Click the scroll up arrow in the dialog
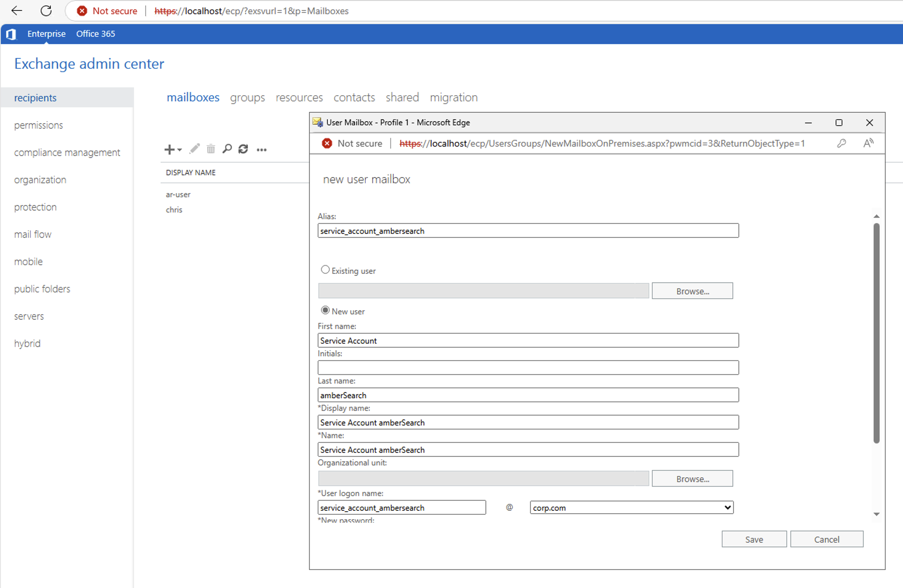Screen dimensions: 903x588 pyautogui.click(x=876, y=216)
